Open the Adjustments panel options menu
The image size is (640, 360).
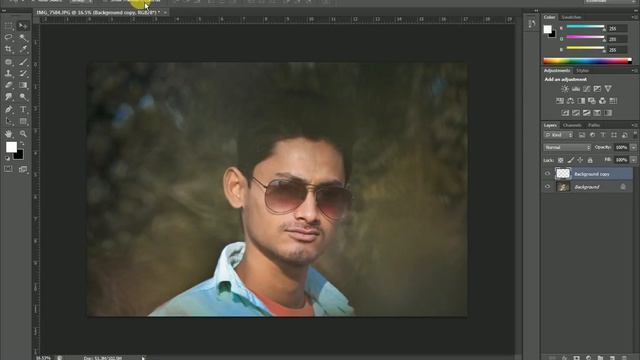pyautogui.click(x=634, y=71)
